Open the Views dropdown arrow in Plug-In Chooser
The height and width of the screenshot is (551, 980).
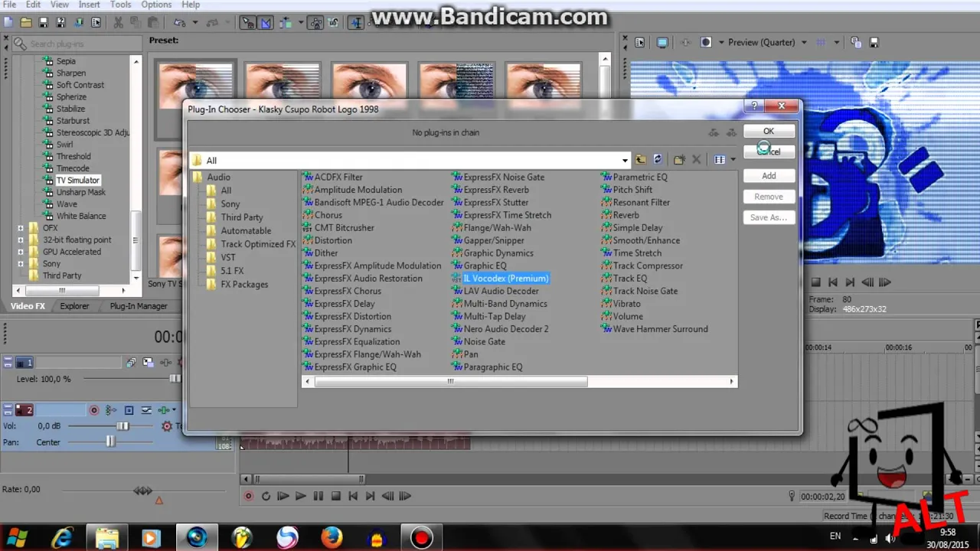point(733,160)
